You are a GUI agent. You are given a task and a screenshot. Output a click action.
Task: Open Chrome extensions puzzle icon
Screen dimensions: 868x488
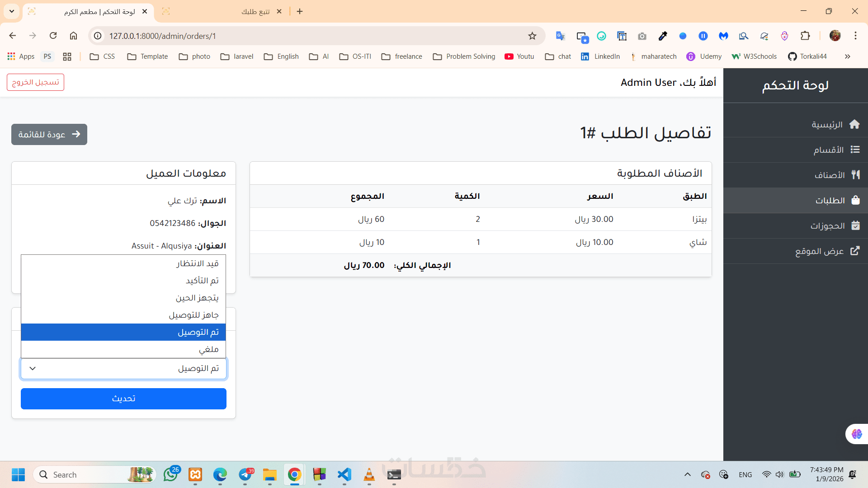point(805,36)
